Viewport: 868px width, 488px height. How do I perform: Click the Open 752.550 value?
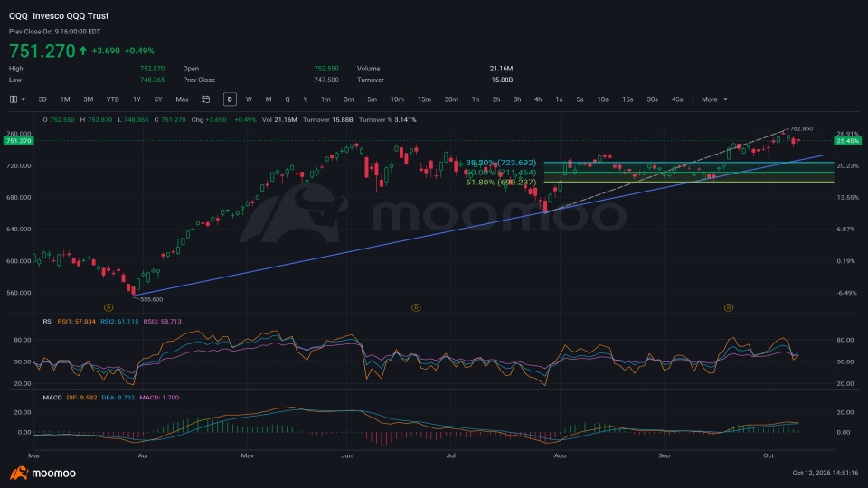[326, 70]
